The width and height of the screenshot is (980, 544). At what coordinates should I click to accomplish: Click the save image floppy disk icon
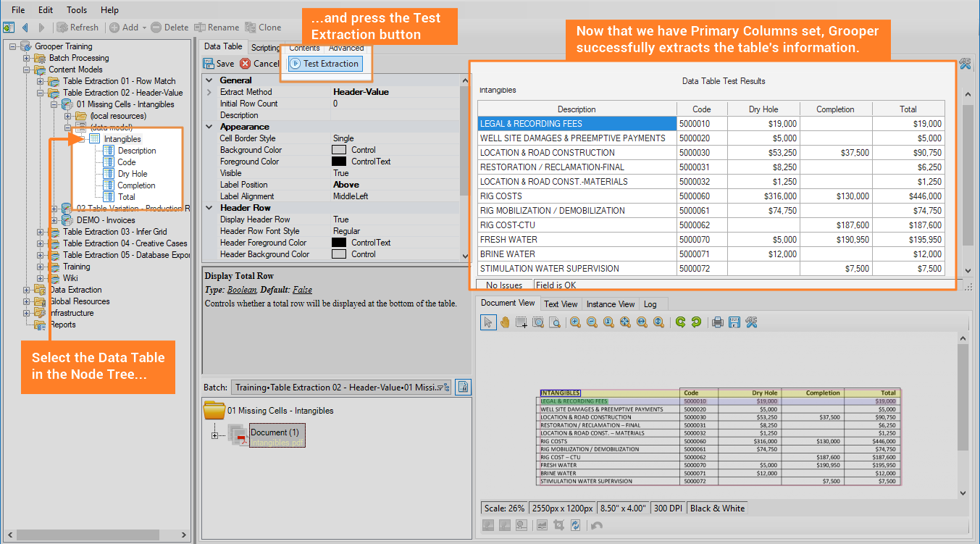tap(734, 322)
